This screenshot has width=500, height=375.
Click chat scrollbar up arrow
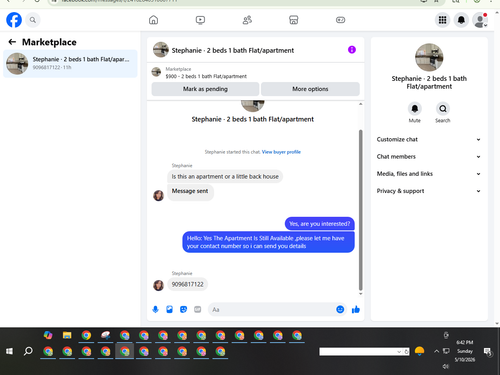click(360, 104)
